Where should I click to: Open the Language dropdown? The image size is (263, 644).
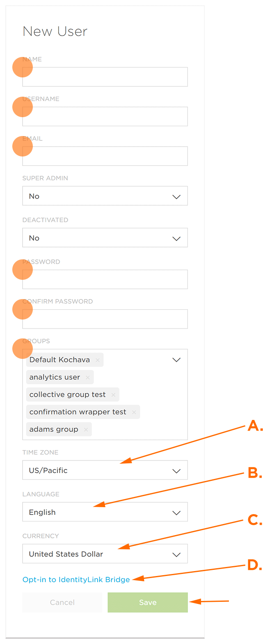[105, 512]
